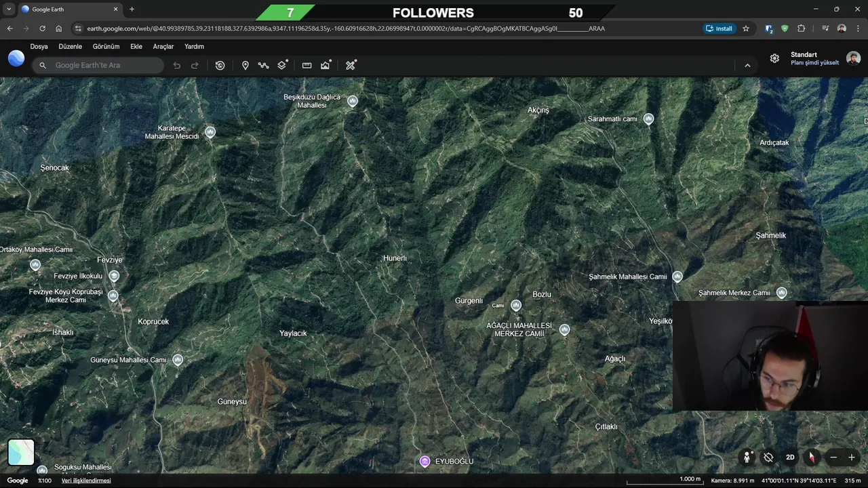Screen dimensions: 868x488
Task: Activate Street View pegman
Action: (x=747, y=457)
